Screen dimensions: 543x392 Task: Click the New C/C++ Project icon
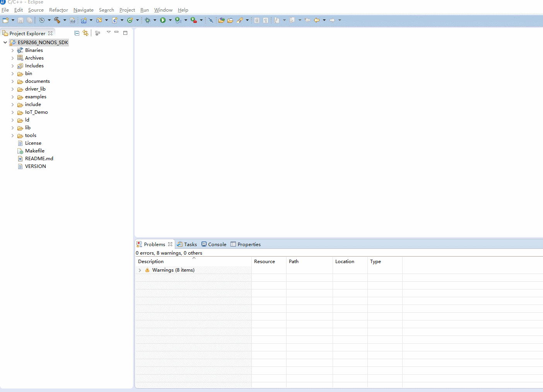tap(84, 20)
